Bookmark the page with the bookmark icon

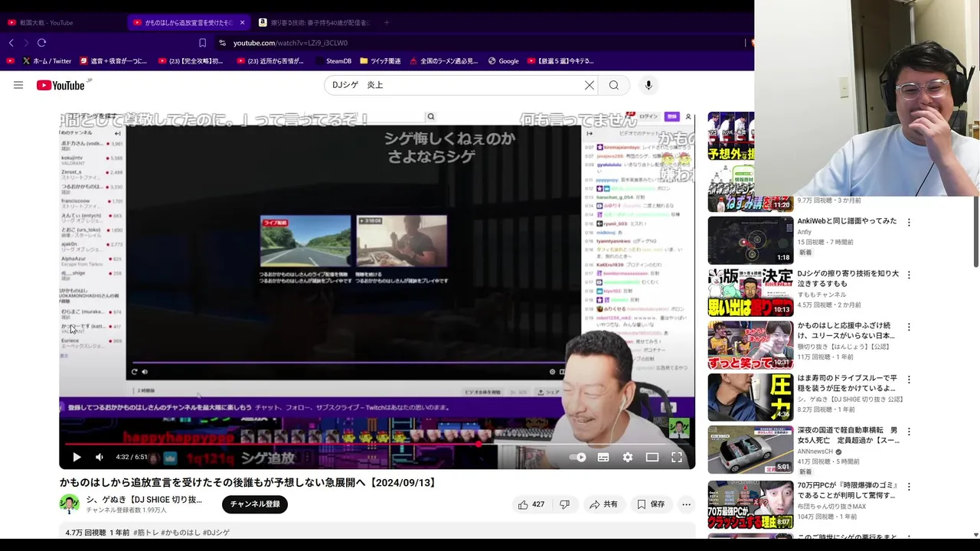pyautogui.click(x=202, y=43)
